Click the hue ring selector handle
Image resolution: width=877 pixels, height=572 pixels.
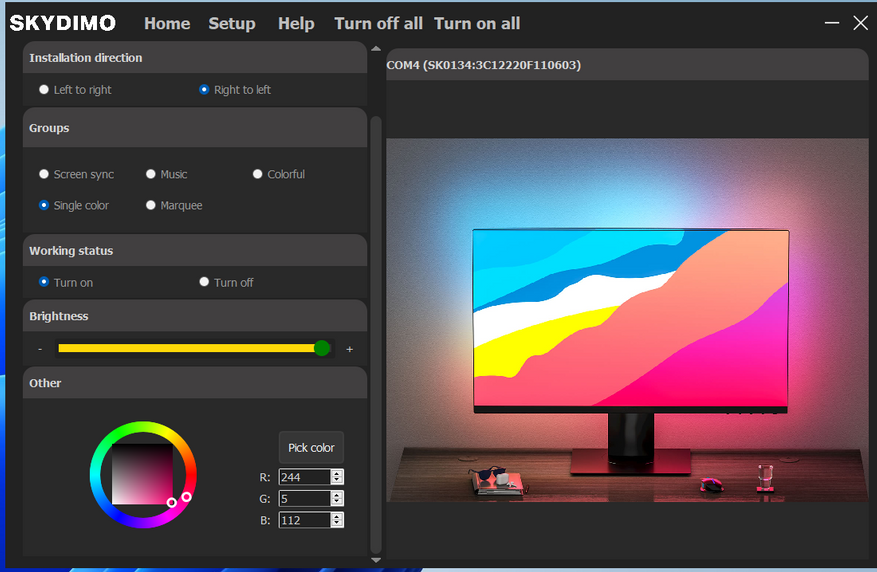187,497
